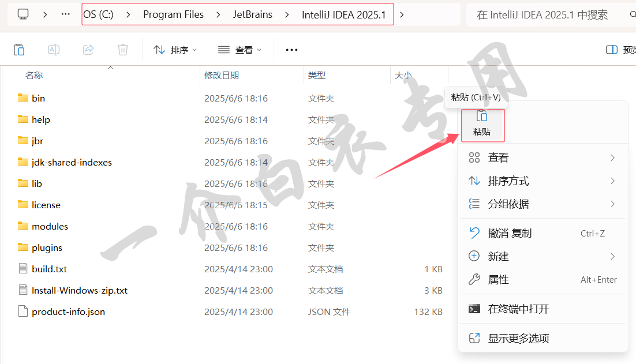This screenshot has height=364, width=636.
Task: Click the This PC monitor icon in address bar
Action: click(x=23, y=14)
